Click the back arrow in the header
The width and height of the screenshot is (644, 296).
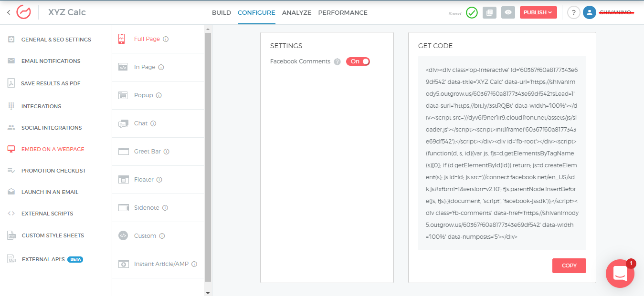pos(9,12)
